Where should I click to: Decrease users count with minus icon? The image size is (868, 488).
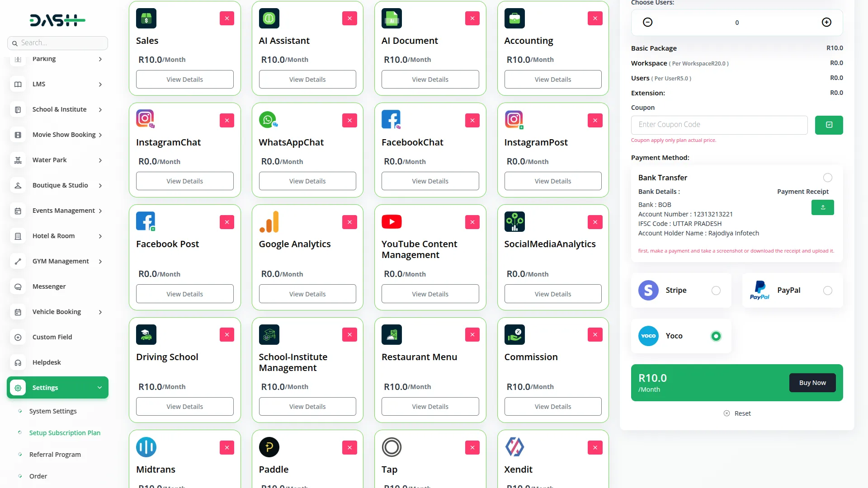[647, 22]
